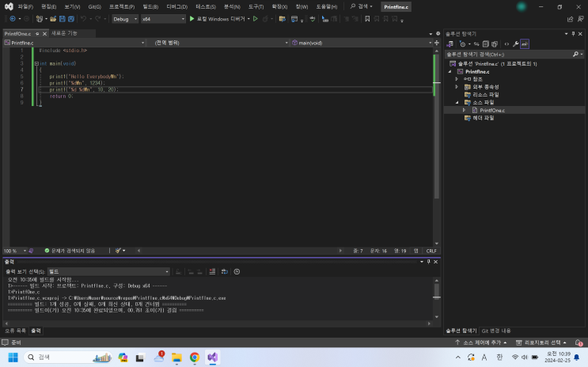Expand the 외부 종속성 tree node

(x=457, y=86)
